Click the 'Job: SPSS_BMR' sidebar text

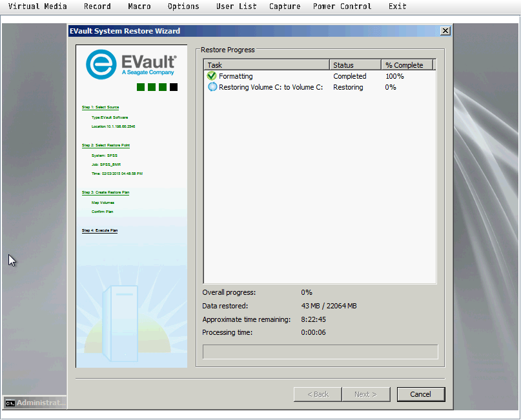[106, 165]
